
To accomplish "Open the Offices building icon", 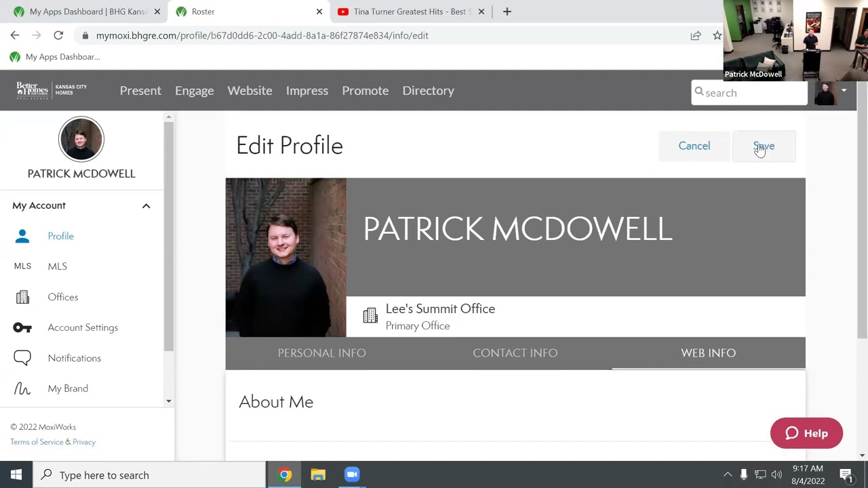I will (22, 297).
